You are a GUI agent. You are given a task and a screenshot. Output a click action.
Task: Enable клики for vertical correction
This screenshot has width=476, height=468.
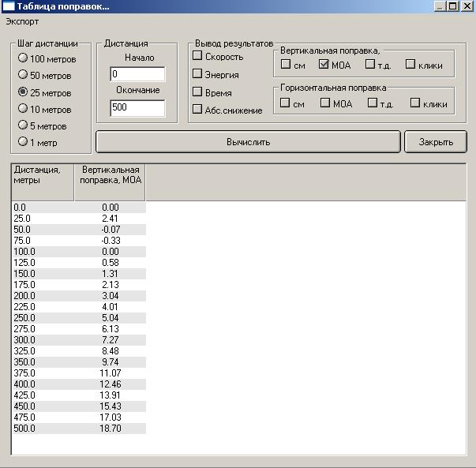pos(410,65)
